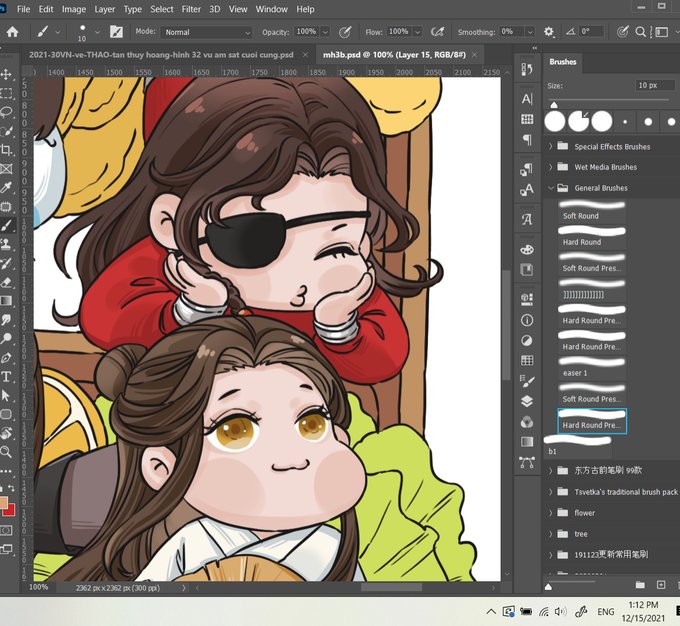Click the red background color swatch
680x626 pixels.
[x=11, y=510]
